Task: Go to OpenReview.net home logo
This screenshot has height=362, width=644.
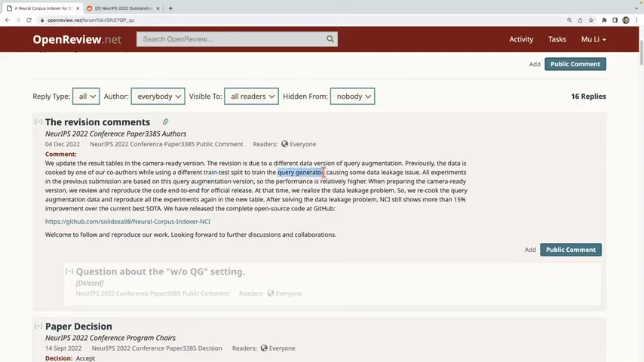Action: click(x=77, y=39)
